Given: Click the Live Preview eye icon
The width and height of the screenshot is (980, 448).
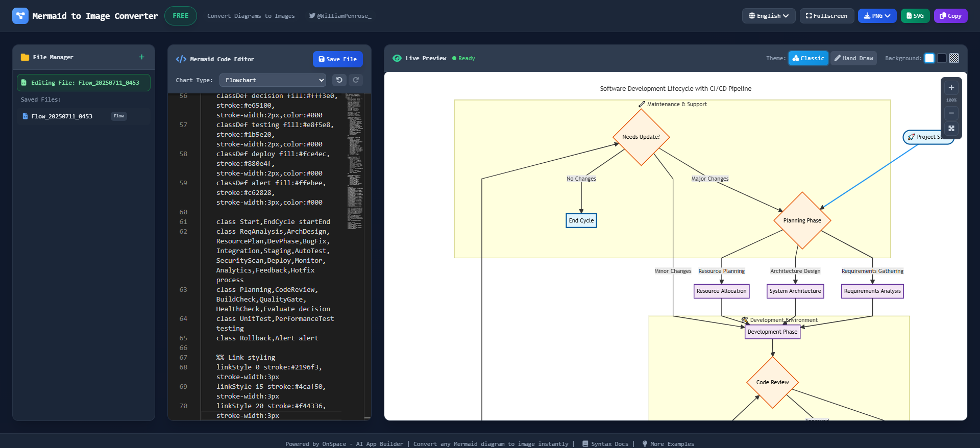Looking at the screenshot, I should [397, 58].
